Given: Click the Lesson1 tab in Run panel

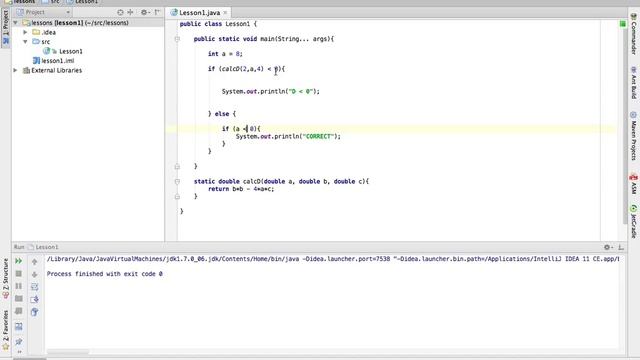Looking at the screenshot, I should tap(43, 247).
